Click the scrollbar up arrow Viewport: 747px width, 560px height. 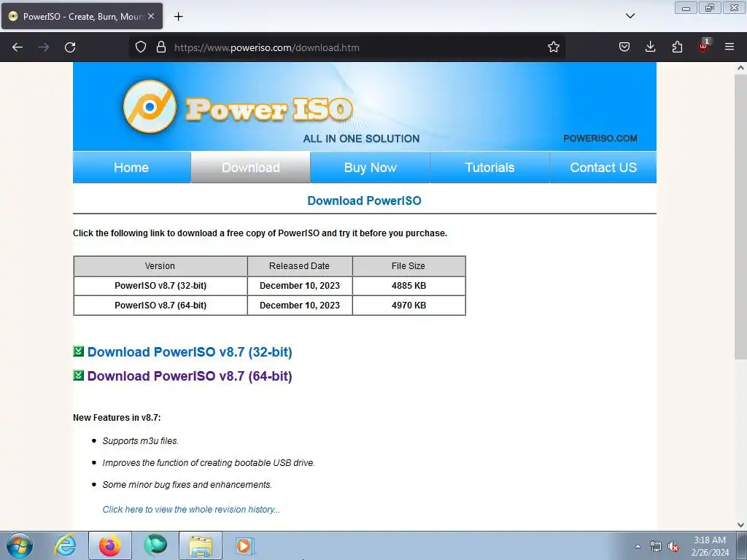tap(740, 68)
